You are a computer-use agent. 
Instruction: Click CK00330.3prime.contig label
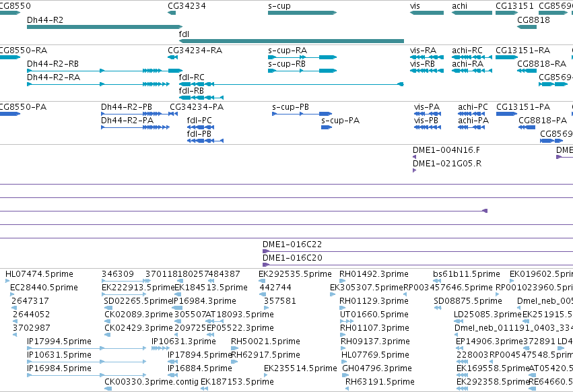pos(151,382)
